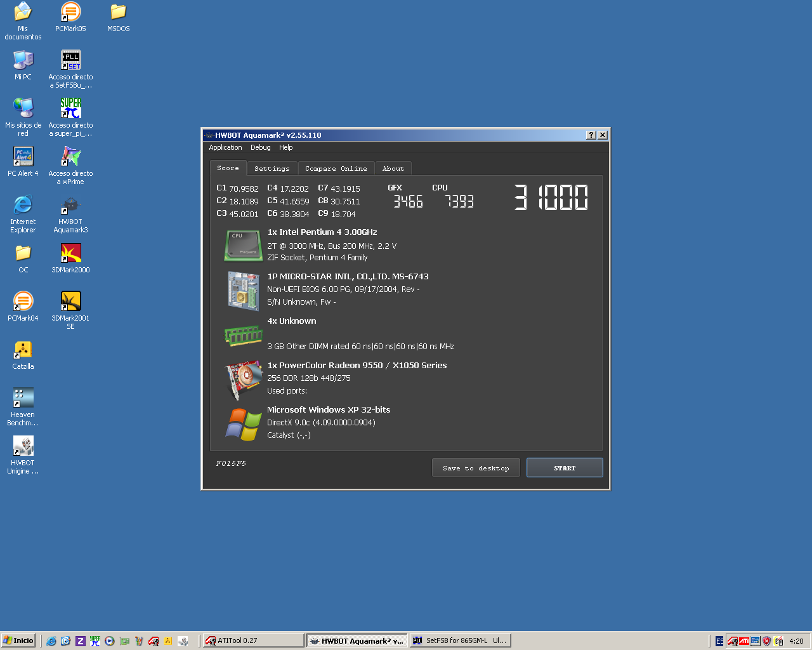
Task: Open the About tab
Action: pyautogui.click(x=393, y=168)
